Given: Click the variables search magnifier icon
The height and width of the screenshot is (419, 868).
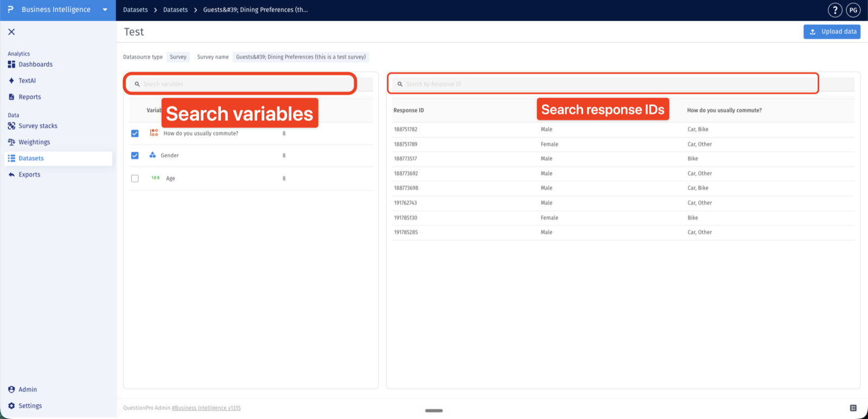Looking at the screenshot, I should (x=137, y=84).
